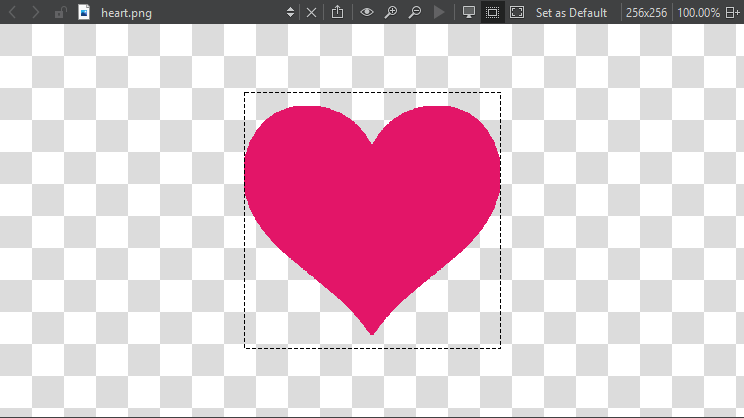Click the 256x256 image dimensions label
This screenshot has height=418, width=744.
tap(648, 12)
